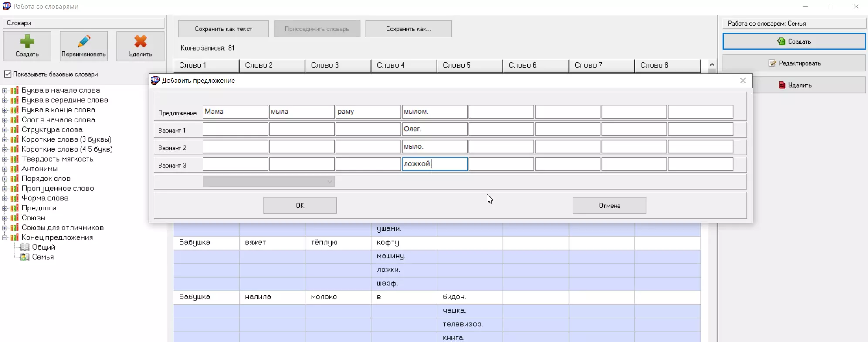Click the table cell шарф.

(404, 284)
